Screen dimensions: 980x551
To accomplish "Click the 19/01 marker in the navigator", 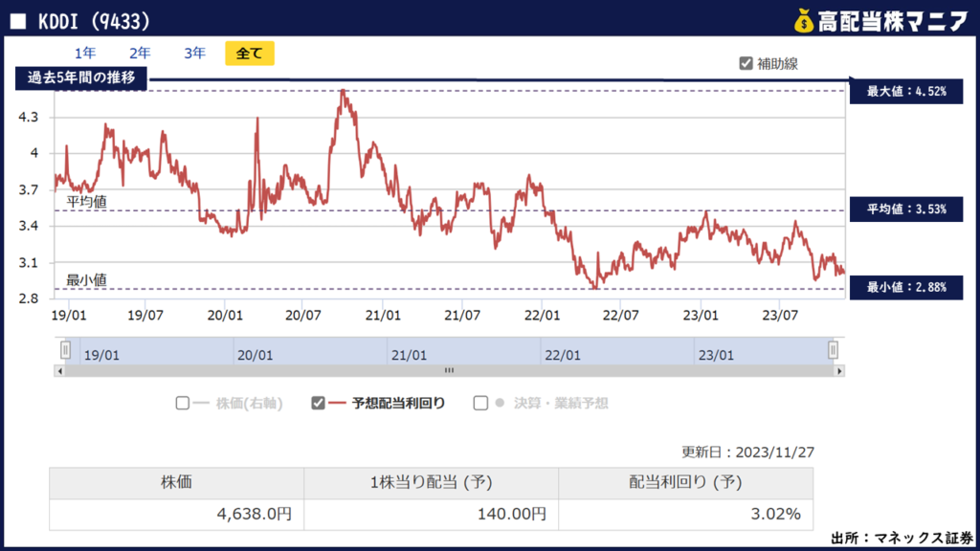I will tap(101, 356).
